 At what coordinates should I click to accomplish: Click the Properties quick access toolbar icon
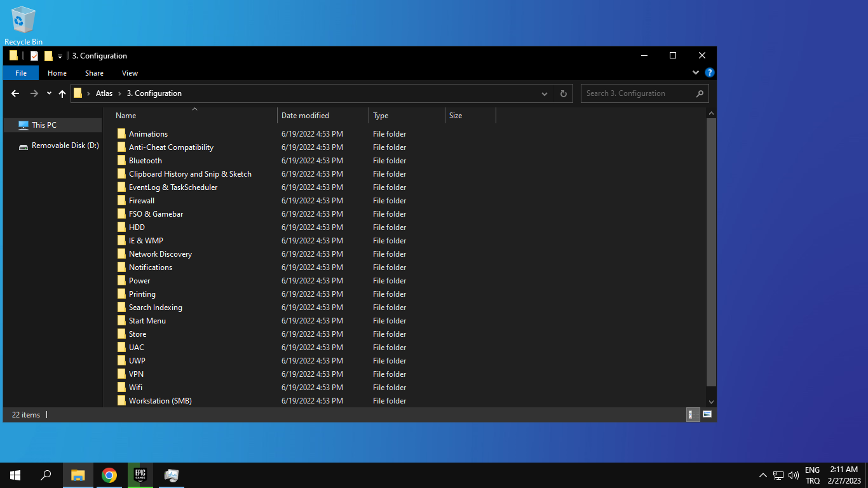tap(34, 56)
